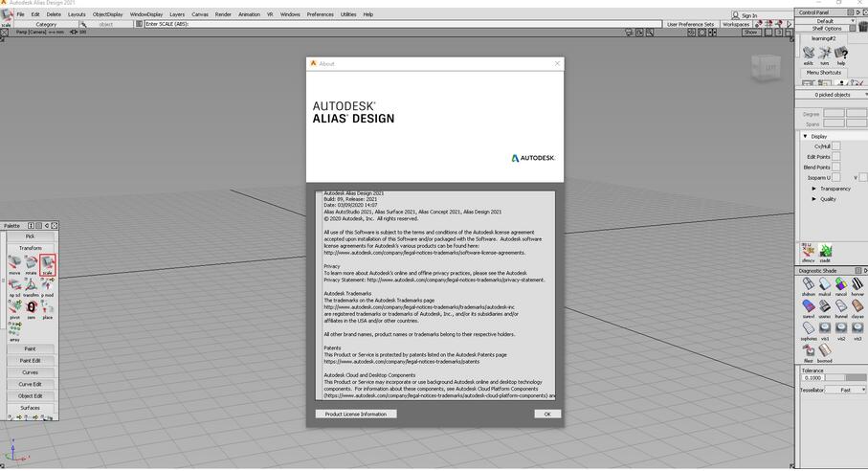Click the Tolerance value field
This screenshot has width=868, height=471.
(812, 378)
